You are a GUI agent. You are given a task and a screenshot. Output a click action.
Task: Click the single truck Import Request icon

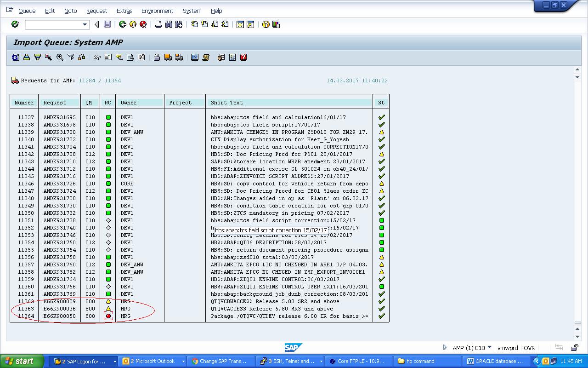[168, 57]
